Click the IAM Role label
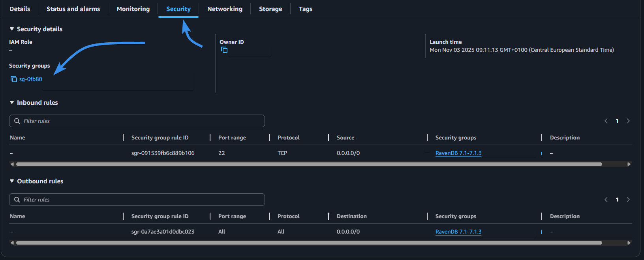This screenshot has height=260, width=644. [21, 42]
